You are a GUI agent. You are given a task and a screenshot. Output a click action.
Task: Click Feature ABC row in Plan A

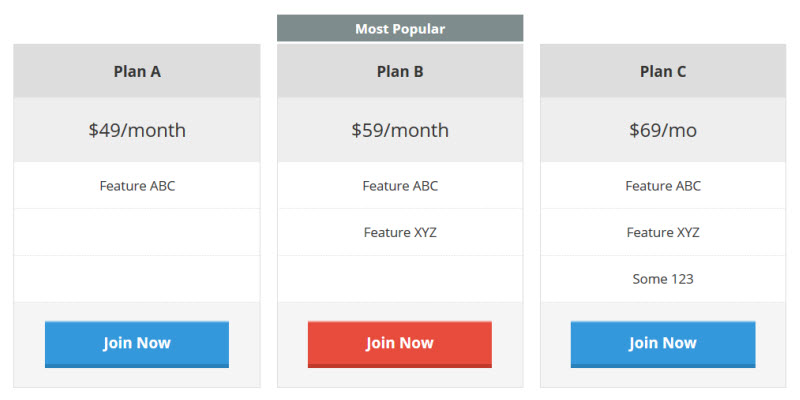(137, 186)
